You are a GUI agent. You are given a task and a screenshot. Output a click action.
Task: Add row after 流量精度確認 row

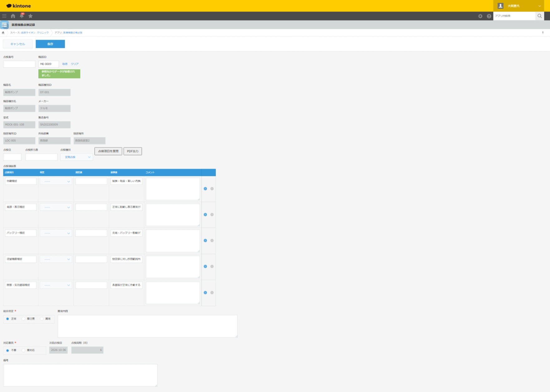[205, 266]
